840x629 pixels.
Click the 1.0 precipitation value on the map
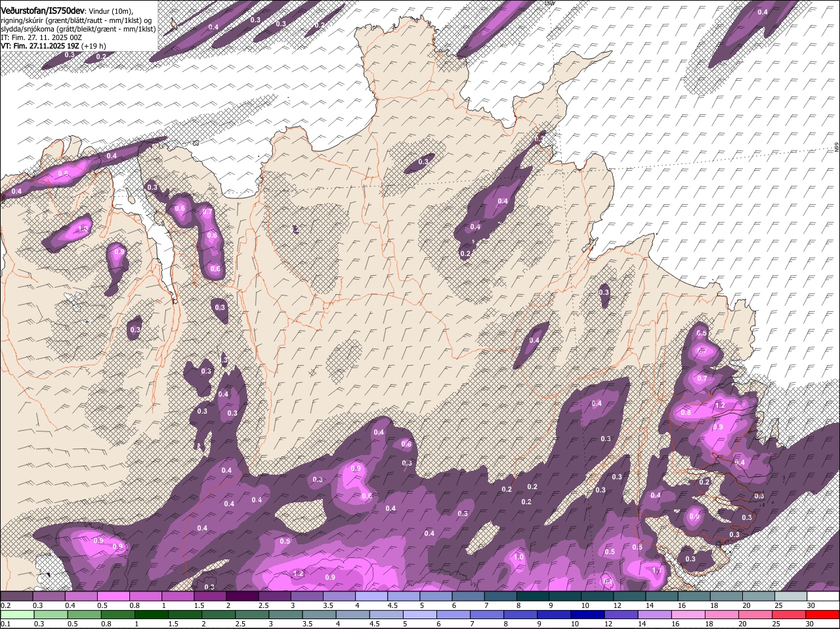(x=518, y=557)
